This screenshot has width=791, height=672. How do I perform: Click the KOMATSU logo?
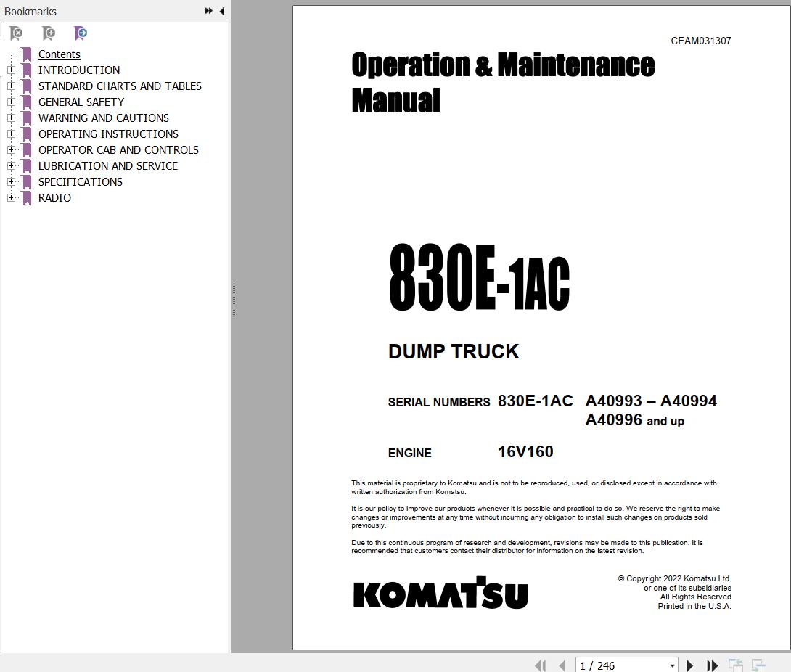[440, 593]
